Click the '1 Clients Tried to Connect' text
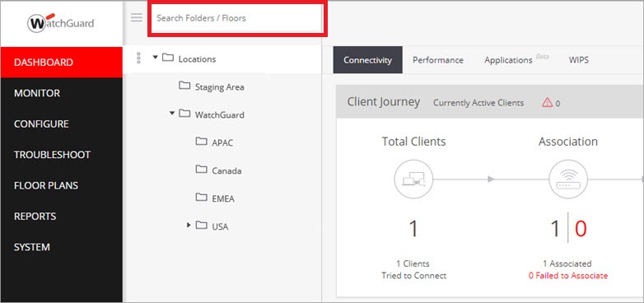Viewport: 644px width, 303px height. [413, 270]
